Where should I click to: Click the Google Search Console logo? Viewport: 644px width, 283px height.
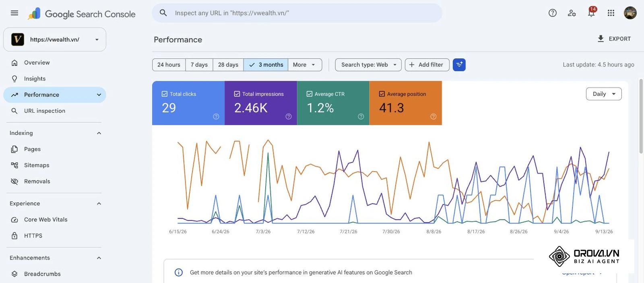tap(82, 14)
